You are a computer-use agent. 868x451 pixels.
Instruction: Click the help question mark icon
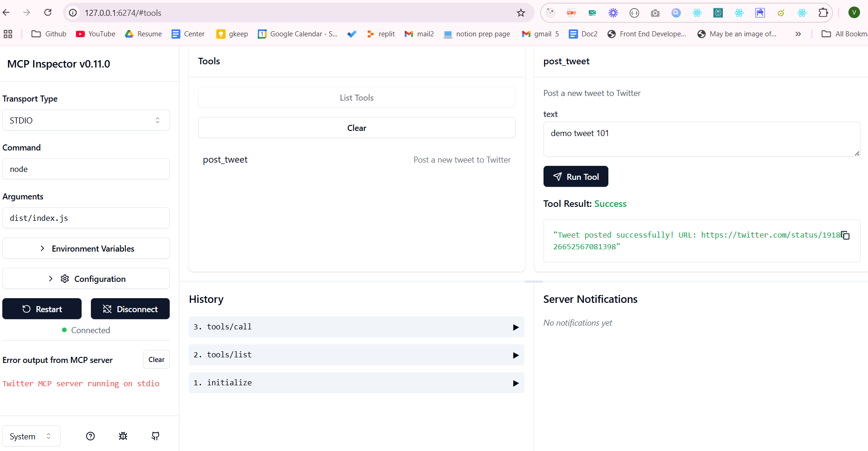pyautogui.click(x=90, y=436)
